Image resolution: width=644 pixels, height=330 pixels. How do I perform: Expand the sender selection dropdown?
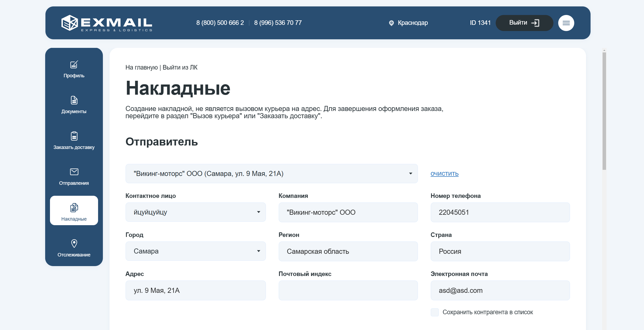pyautogui.click(x=271, y=174)
